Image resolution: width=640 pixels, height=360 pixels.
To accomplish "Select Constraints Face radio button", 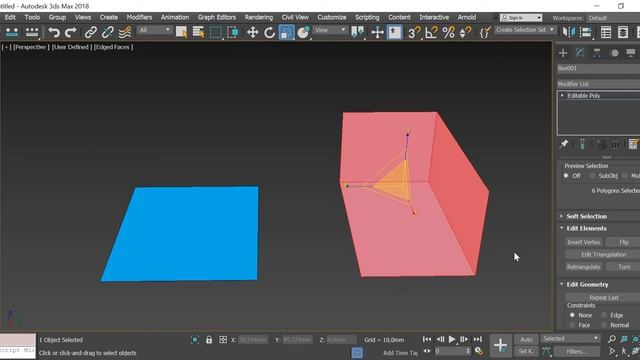I will point(572,325).
